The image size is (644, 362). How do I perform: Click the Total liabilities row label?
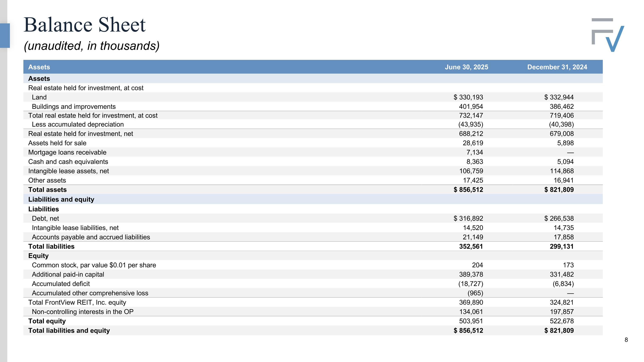tap(51, 246)
